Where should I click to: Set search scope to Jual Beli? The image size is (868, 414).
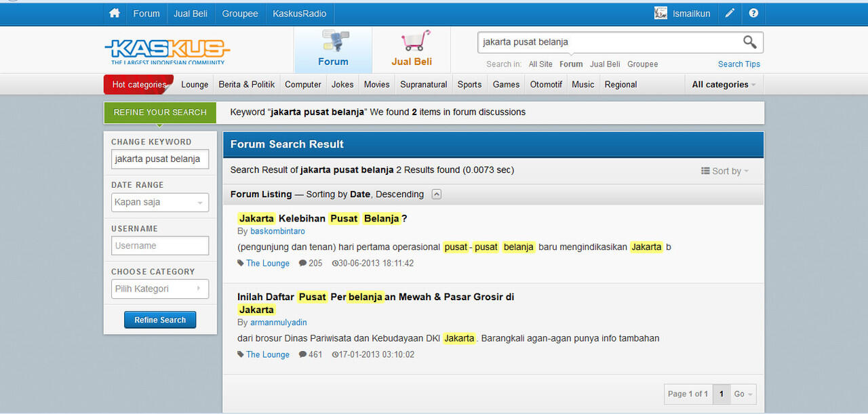605,64
